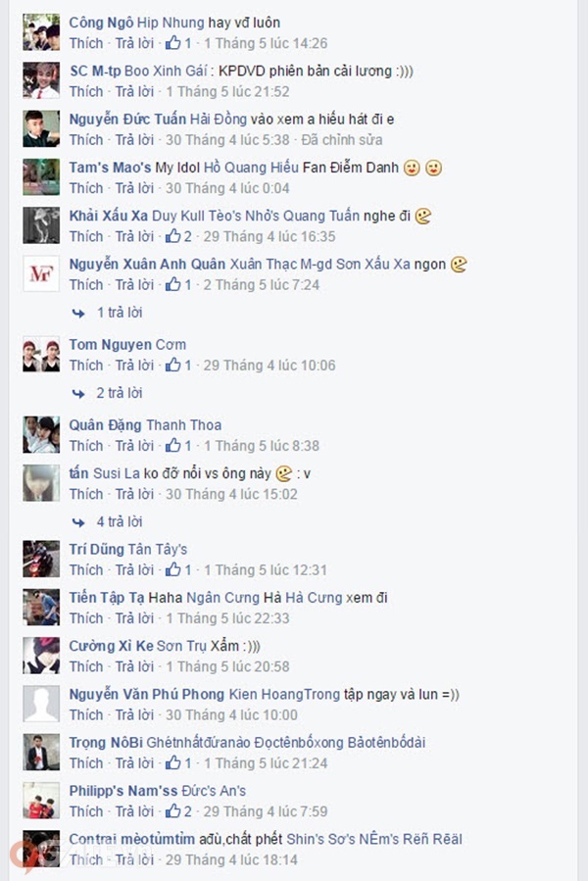Click Trả lời on Tiến Tập Tạ's comment
The height and width of the screenshot is (881, 588).
coord(134,618)
